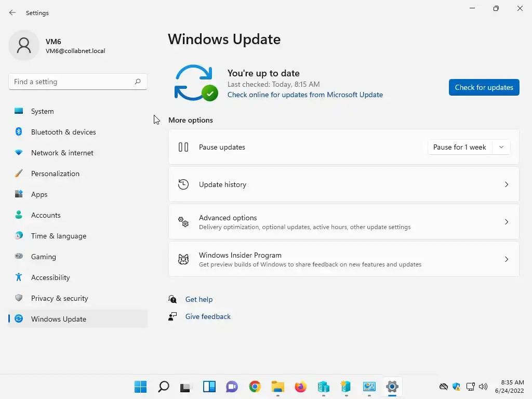Click the Accessibility figure icon
Viewport: 532px width, 399px height.
19,277
